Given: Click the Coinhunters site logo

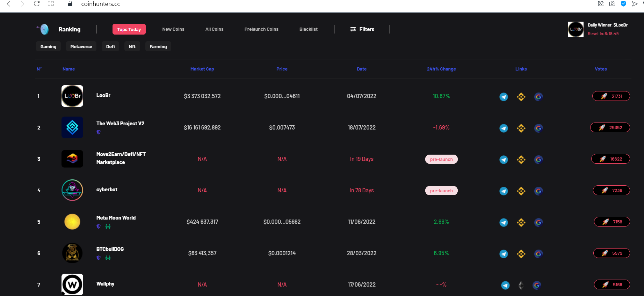Looking at the screenshot, I should click(x=43, y=29).
